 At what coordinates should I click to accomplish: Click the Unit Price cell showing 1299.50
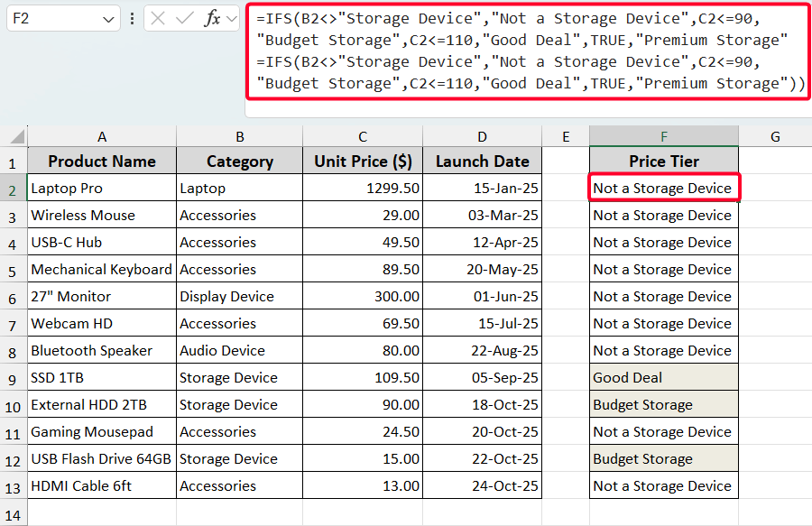click(x=362, y=188)
